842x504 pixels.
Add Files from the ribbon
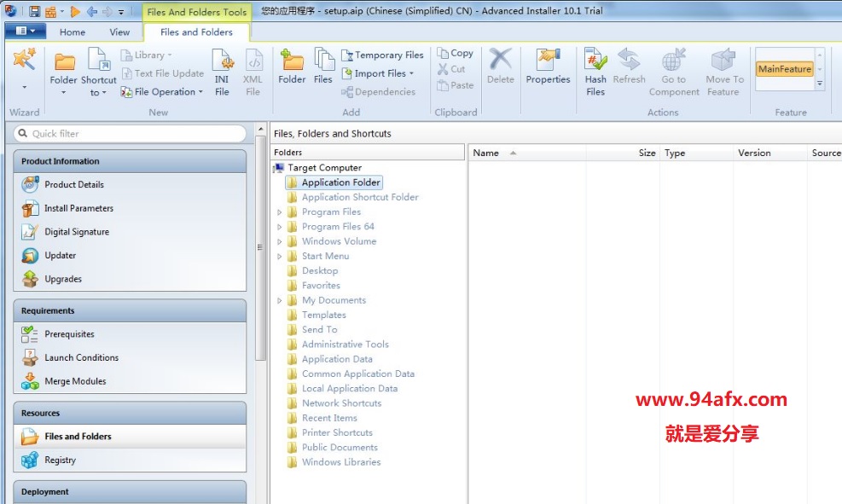tap(323, 67)
